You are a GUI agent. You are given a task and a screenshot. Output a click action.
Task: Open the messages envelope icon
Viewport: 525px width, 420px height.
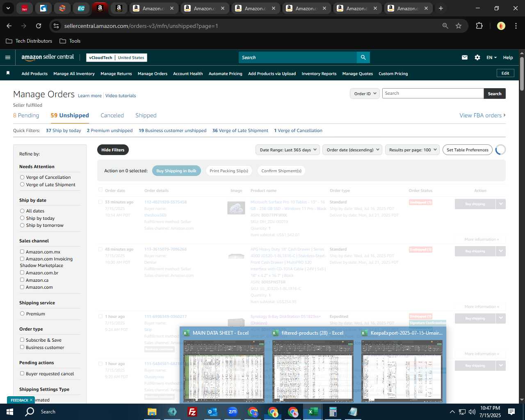click(x=465, y=57)
